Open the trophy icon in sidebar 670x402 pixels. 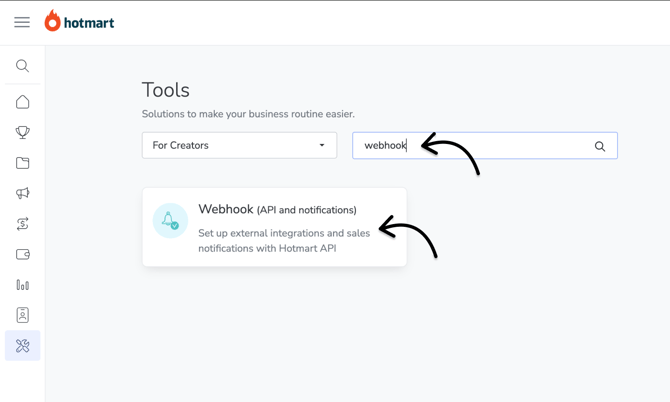pyautogui.click(x=22, y=132)
